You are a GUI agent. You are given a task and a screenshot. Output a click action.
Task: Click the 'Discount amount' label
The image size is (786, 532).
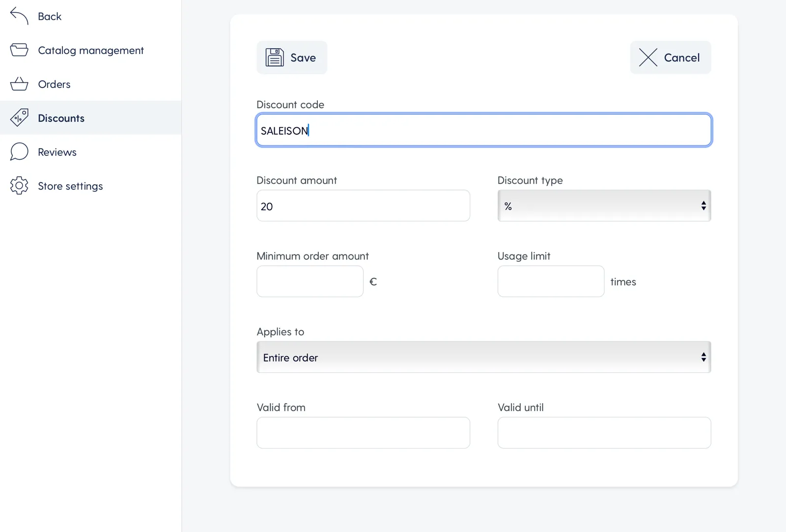point(297,180)
